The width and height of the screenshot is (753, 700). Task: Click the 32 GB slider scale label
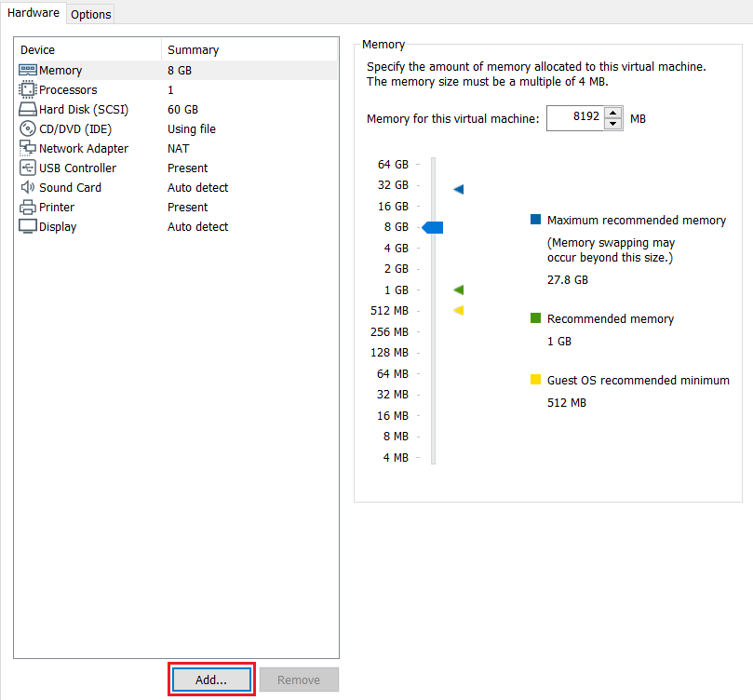393,185
